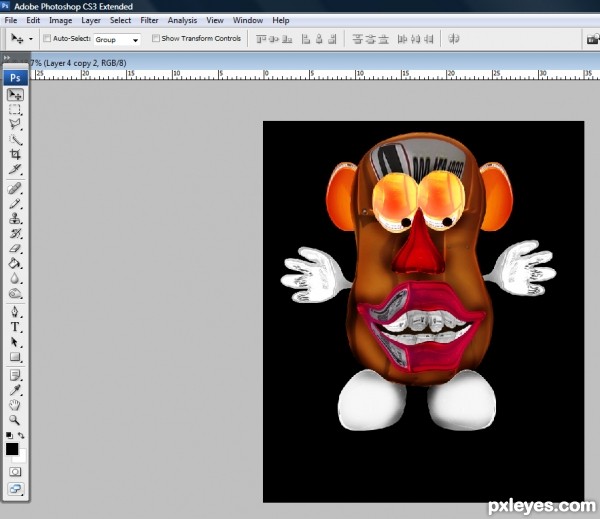Open the Edit menu

pos(33,20)
